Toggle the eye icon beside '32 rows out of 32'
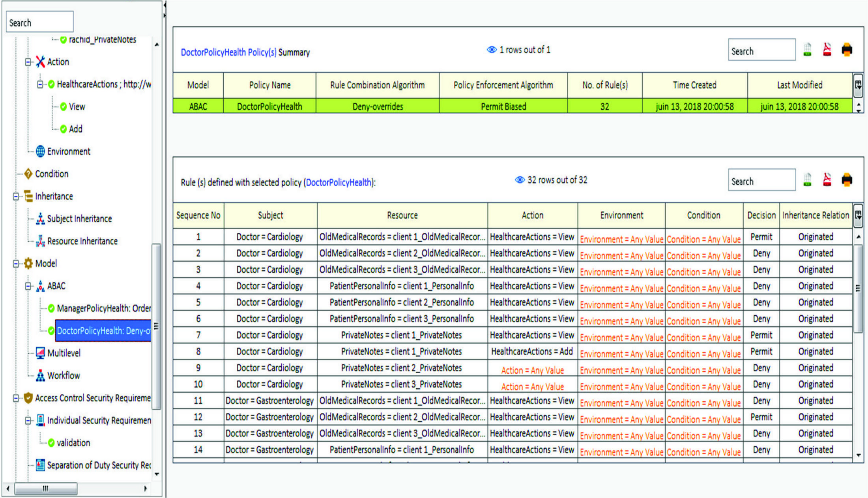 coord(520,180)
